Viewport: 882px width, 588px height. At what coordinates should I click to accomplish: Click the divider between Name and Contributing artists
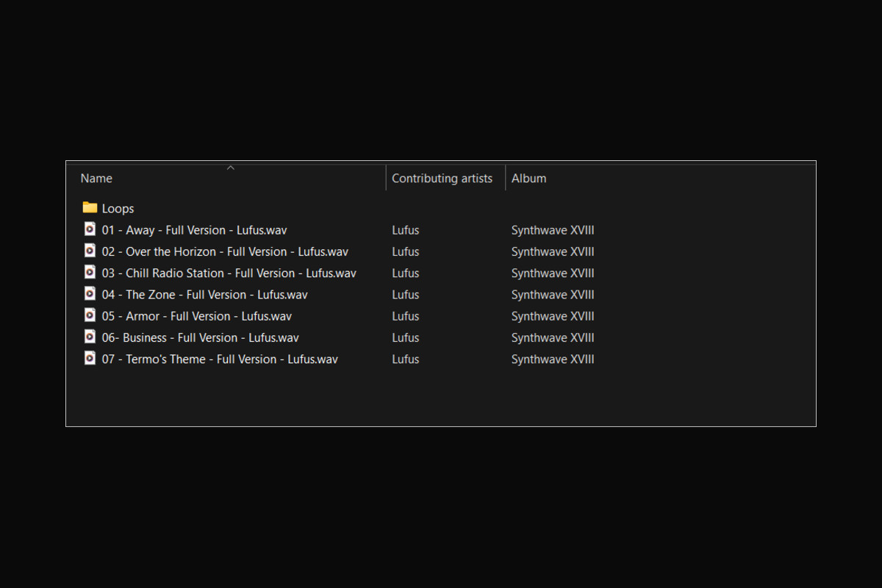[x=386, y=178]
